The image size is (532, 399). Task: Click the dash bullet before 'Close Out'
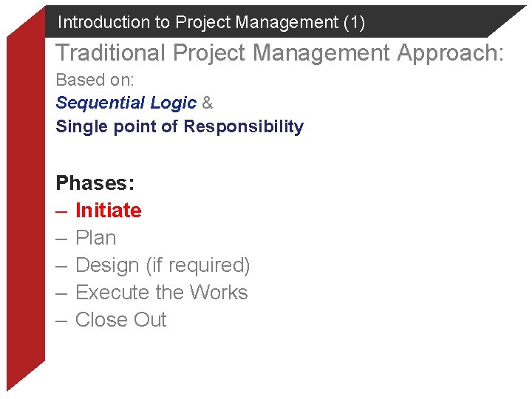coord(62,320)
